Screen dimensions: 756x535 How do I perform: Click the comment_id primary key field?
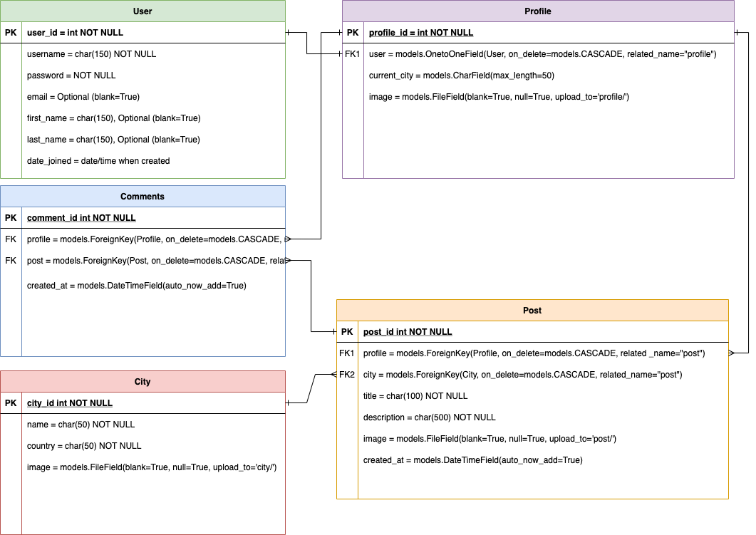click(x=81, y=218)
